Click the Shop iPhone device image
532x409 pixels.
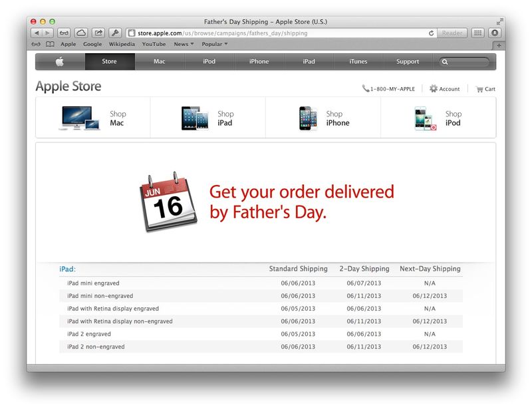[x=308, y=118]
